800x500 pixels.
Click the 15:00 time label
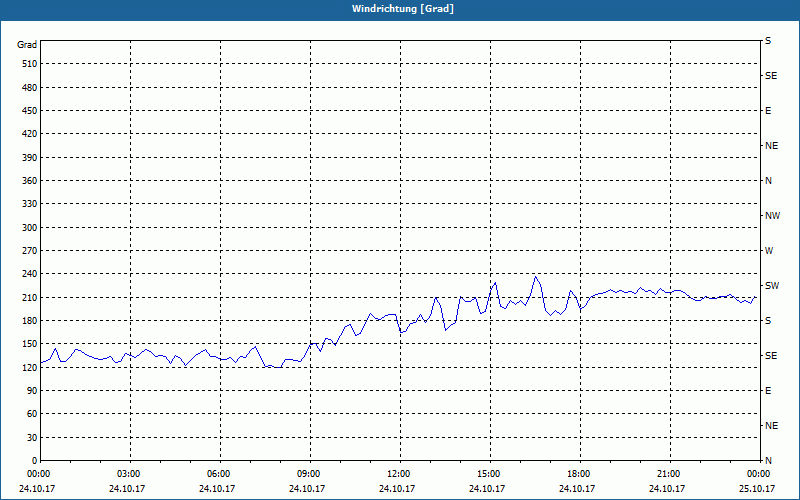[488, 474]
